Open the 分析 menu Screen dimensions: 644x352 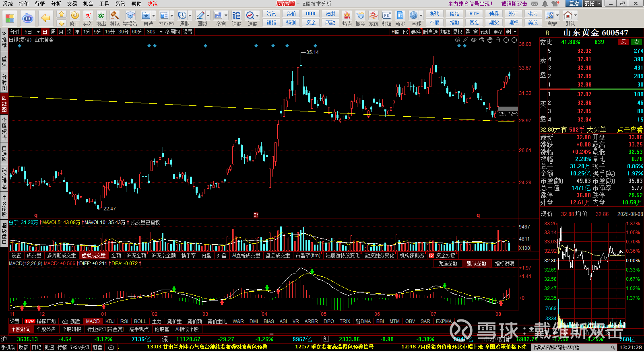[x=56, y=4]
